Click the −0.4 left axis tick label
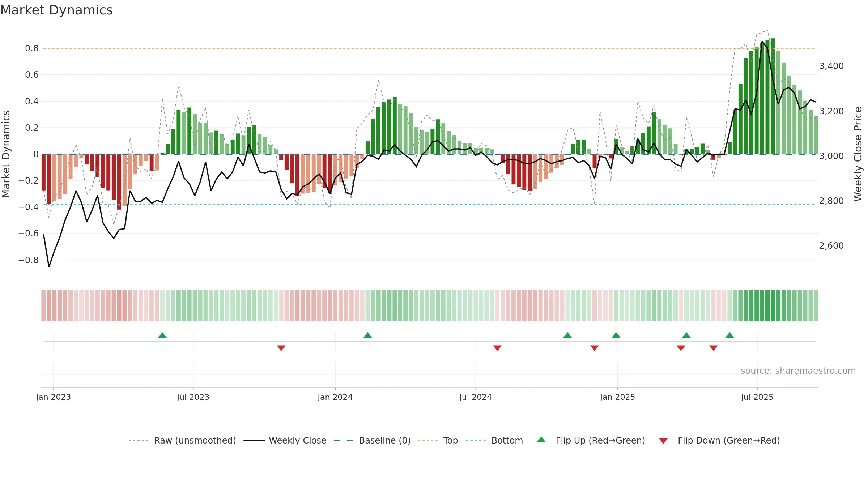 [29, 207]
